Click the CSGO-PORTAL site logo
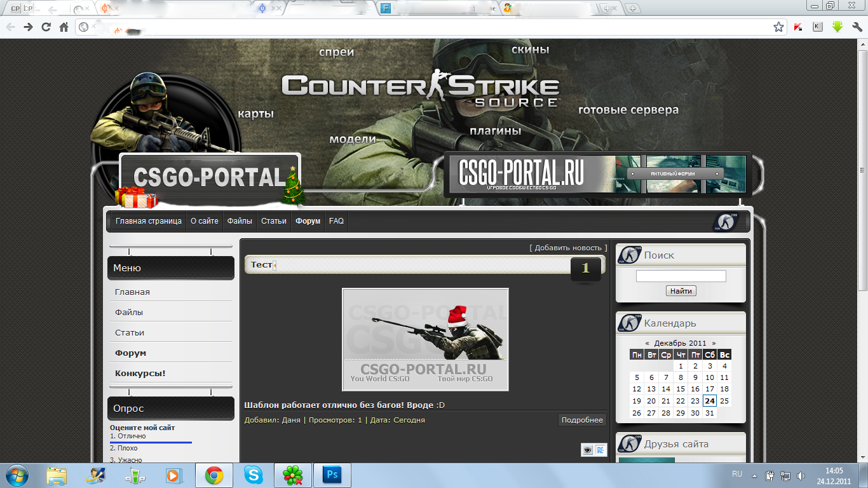 [210, 178]
